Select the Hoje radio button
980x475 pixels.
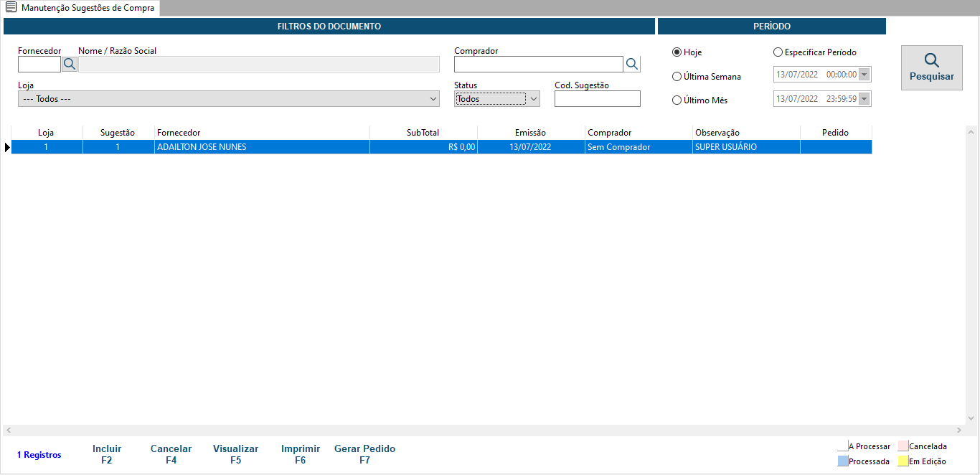click(677, 52)
